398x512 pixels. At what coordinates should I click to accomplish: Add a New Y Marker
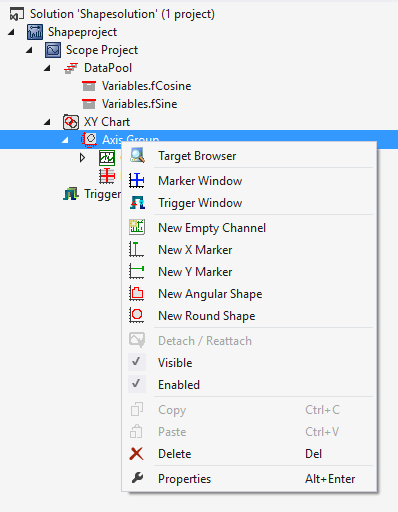249,272
